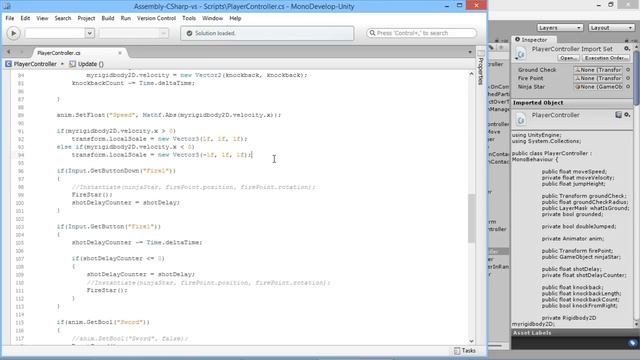Open the Edit menu
Image resolution: width=640 pixels, height=360 pixels.
click(x=25, y=18)
